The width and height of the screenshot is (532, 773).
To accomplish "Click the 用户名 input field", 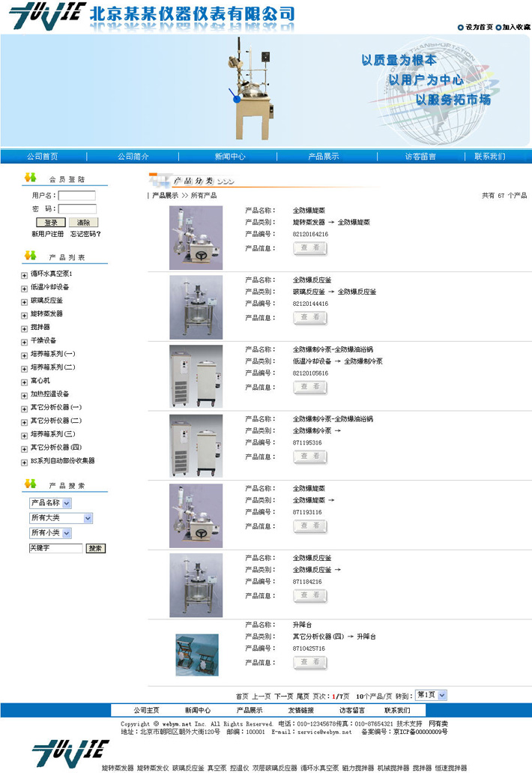I will (77, 195).
